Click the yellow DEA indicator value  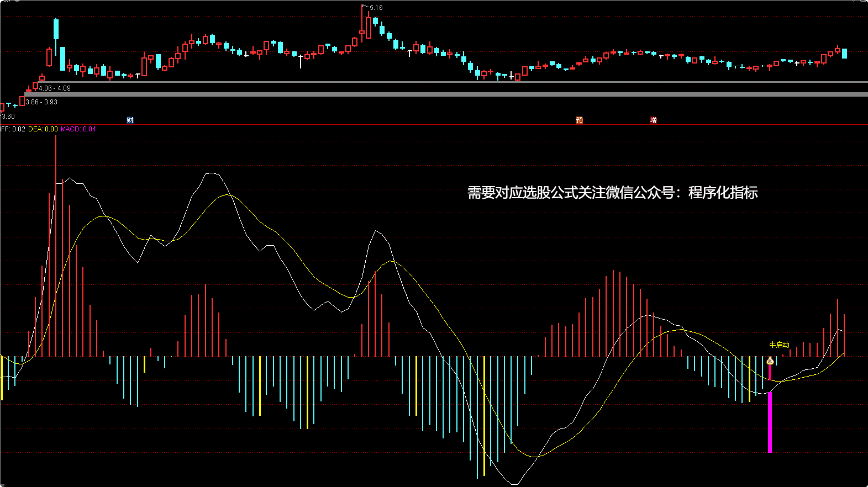[x=43, y=129]
